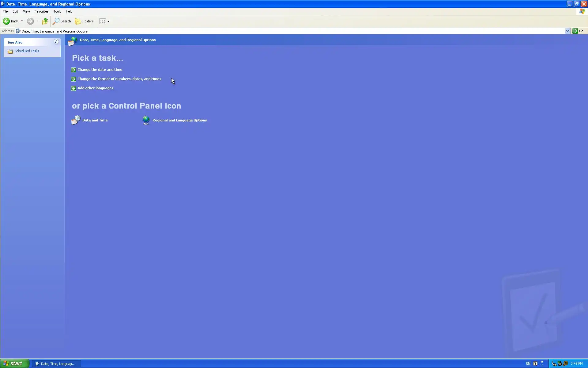Click the Up folder icon

click(x=45, y=21)
